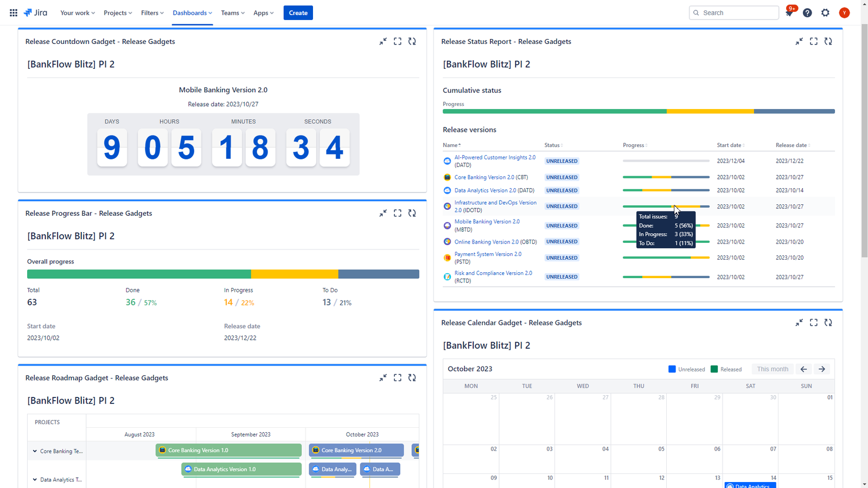This screenshot has height=488, width=868.
Task: Select Data Analytics Version 1.0 roadmap bar
Action: [x=241, y=469]
